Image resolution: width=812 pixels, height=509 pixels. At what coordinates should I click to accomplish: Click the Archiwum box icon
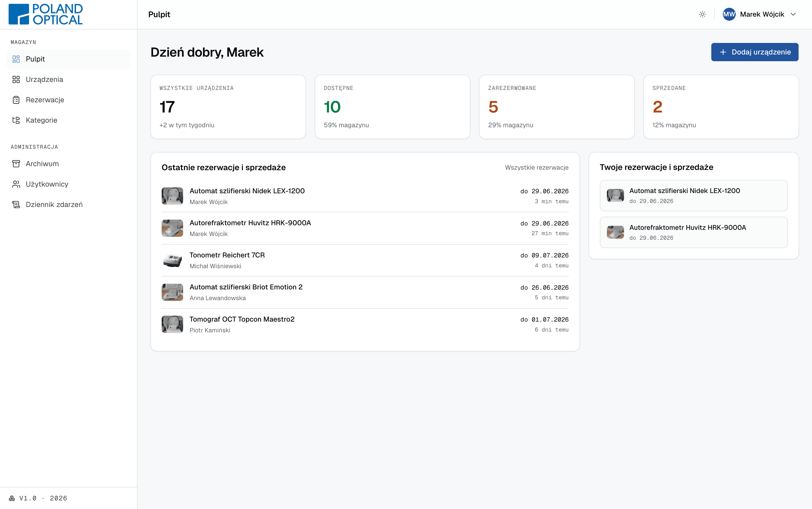(16, 163)
